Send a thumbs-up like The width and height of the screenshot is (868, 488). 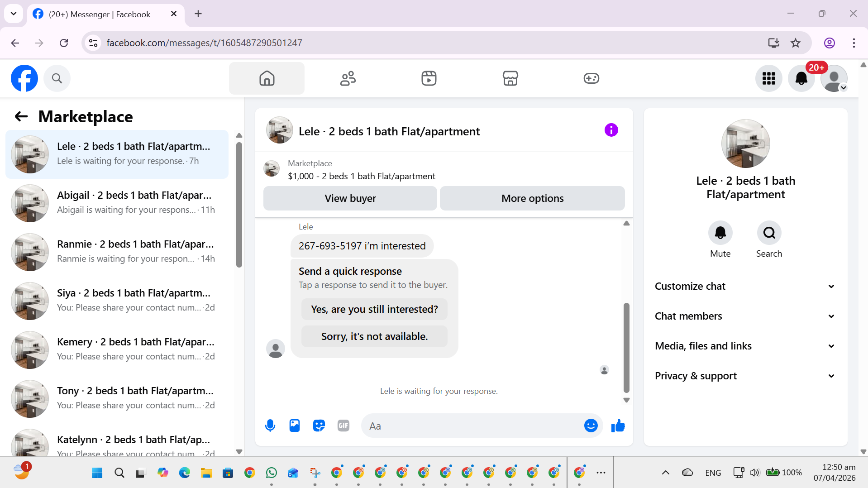tap(618, 426)
